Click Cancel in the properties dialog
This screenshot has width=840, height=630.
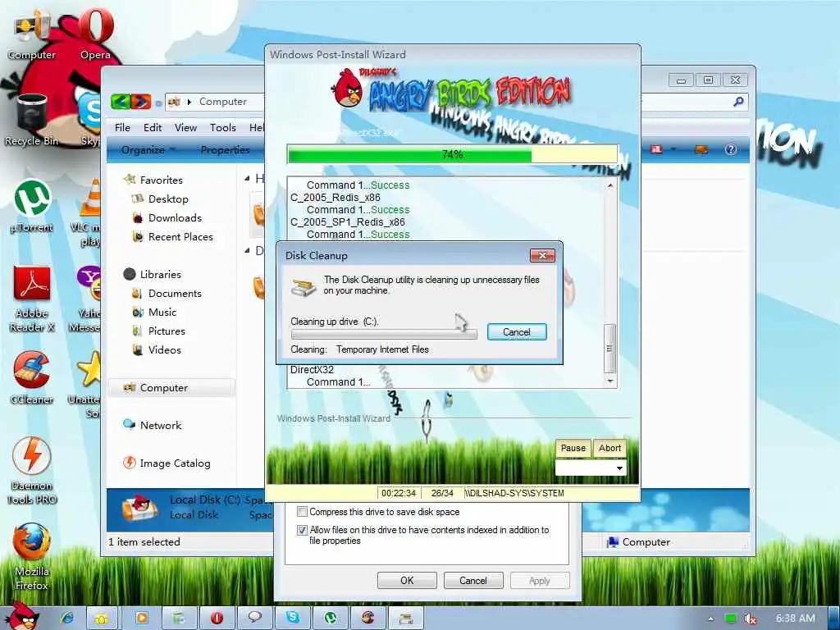tap(473, 580)
